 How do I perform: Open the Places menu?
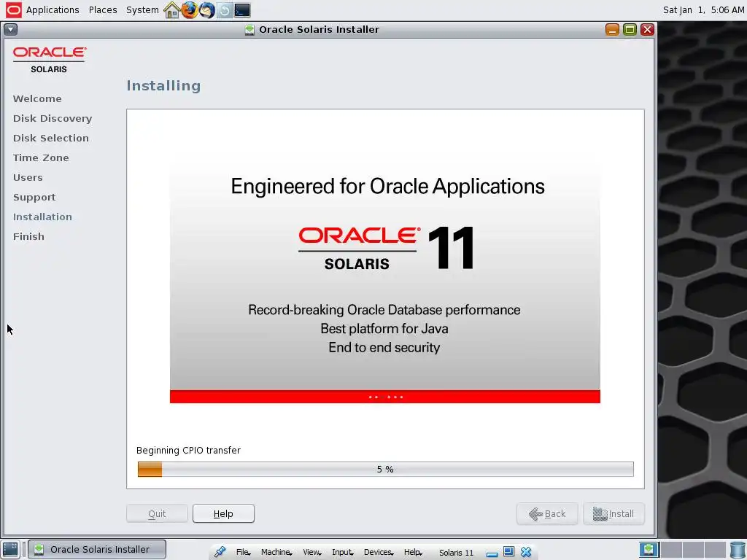click(103, 10)
